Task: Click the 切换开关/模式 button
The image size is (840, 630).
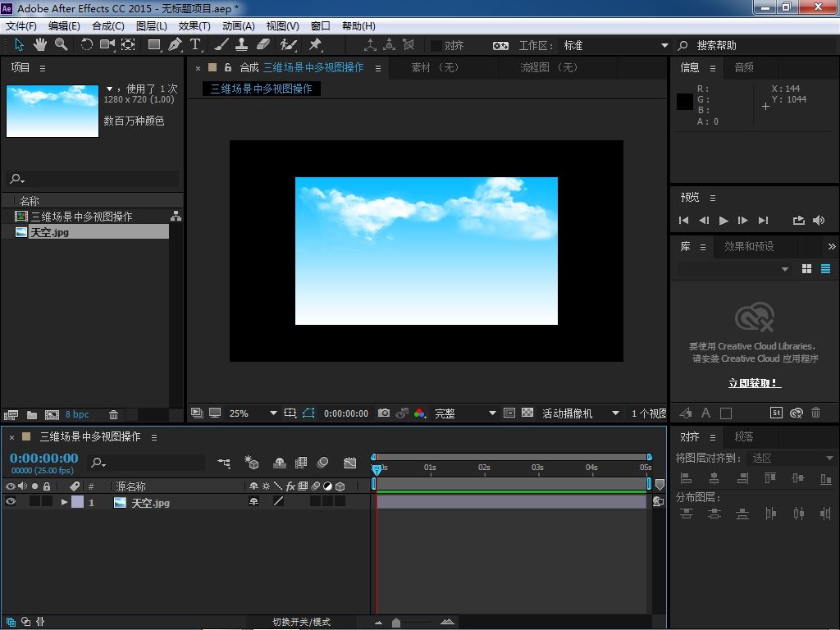Action: coord(301,622)
